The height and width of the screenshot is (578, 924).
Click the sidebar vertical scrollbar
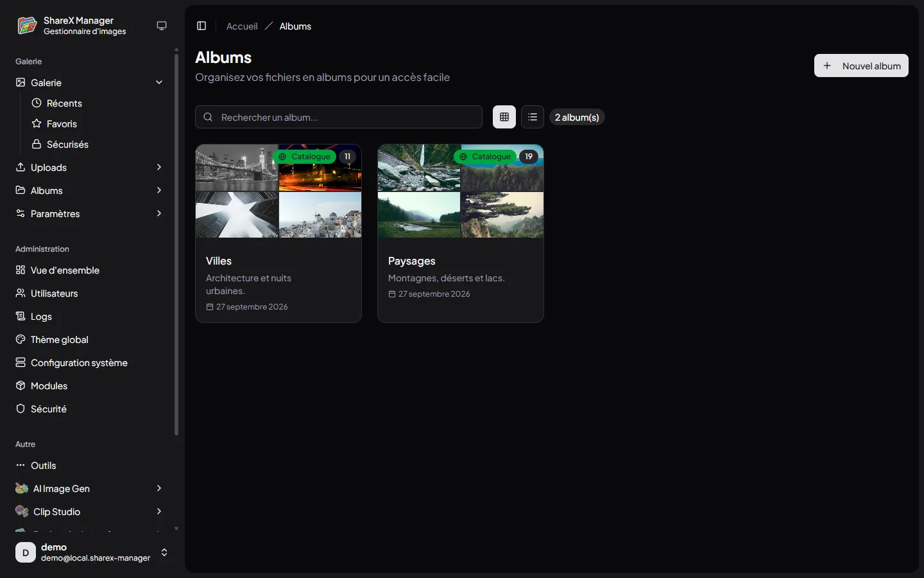tap(176, 244)
